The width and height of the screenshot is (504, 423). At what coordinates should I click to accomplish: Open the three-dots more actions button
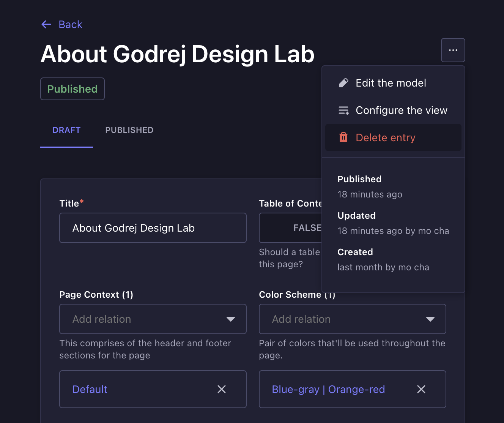pyautogui.click(x=453, y=50)
